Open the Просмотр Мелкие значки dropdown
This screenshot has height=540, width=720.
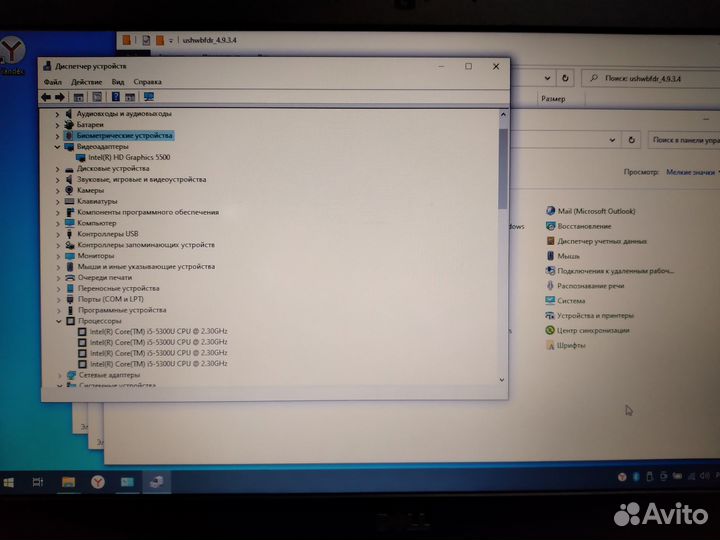(x=692, y=172)
